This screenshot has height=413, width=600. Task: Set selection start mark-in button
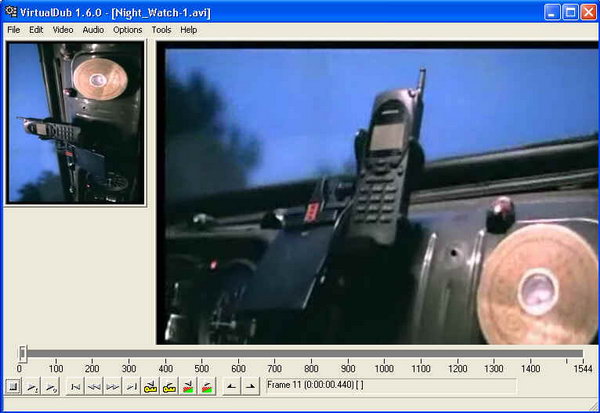coord(232,387)
